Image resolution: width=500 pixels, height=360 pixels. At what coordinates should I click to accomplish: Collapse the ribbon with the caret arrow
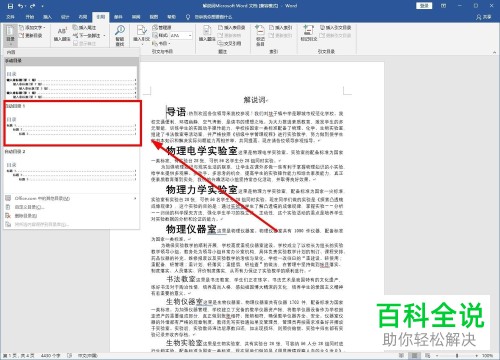494,52
